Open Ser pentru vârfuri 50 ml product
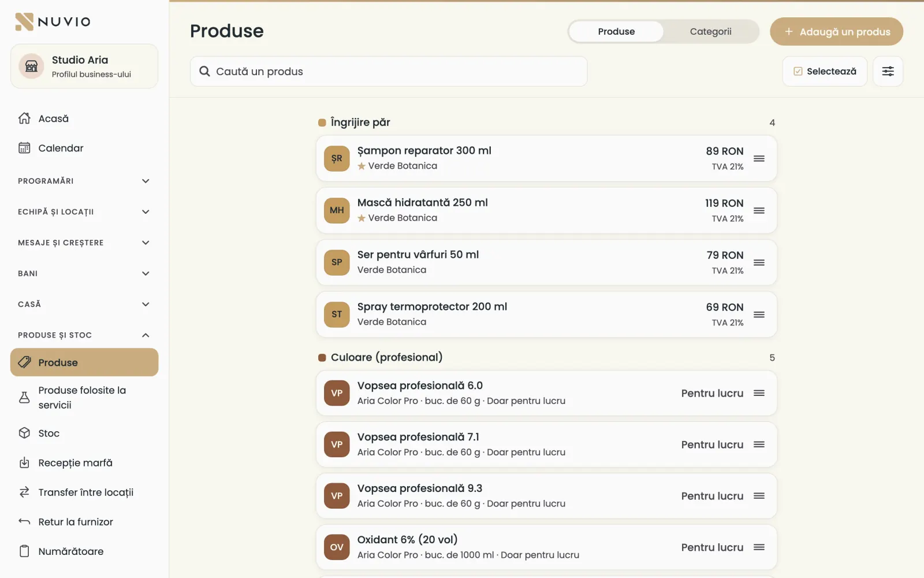Viewport: 924px width, 578px height. tap(546, 262)
